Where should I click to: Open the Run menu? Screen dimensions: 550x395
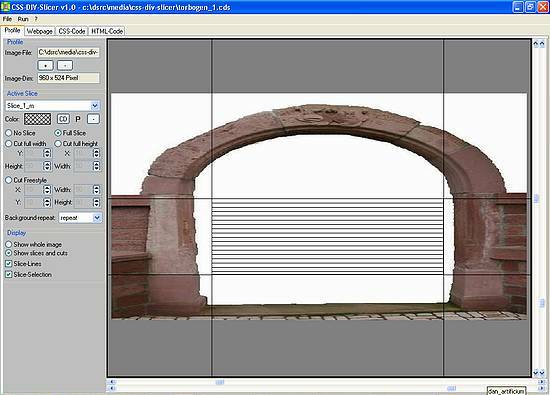point(23,19)
